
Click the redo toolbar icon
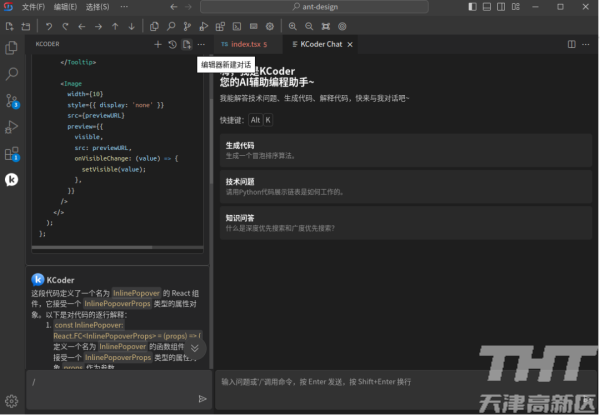(65, 26)
